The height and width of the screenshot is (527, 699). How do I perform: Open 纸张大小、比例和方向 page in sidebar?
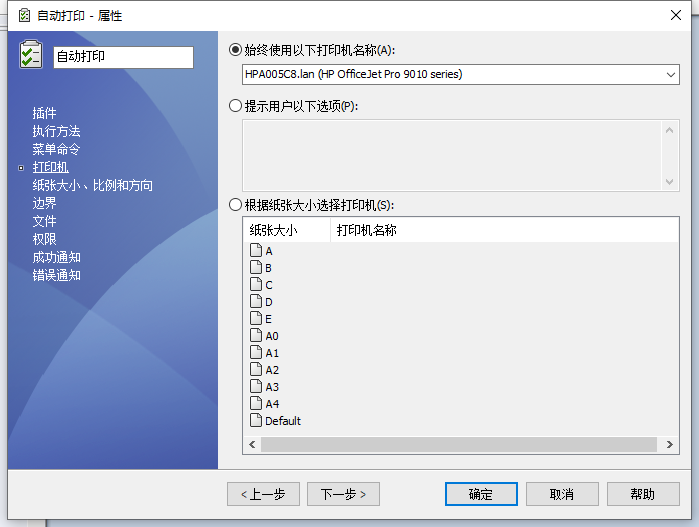coord(93,185)
